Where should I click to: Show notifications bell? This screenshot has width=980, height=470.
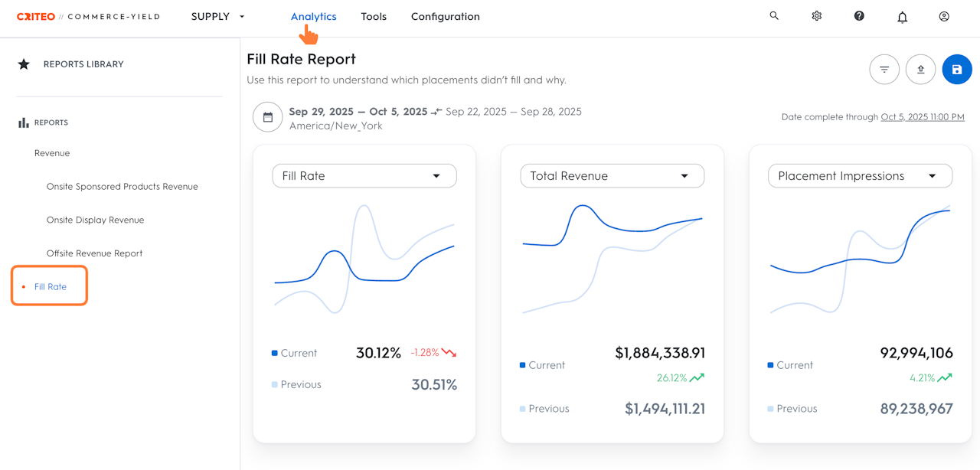click(x=902, y=17)
